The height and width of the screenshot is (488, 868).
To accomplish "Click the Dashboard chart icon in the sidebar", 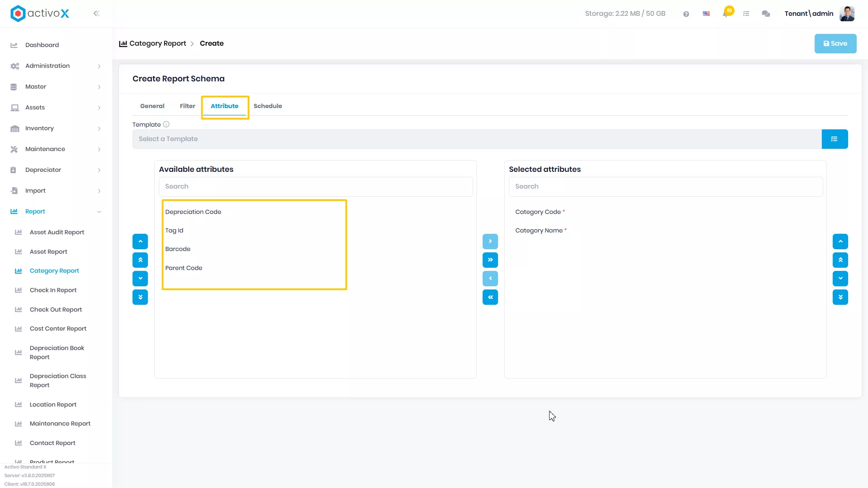I will click(14, 45).
